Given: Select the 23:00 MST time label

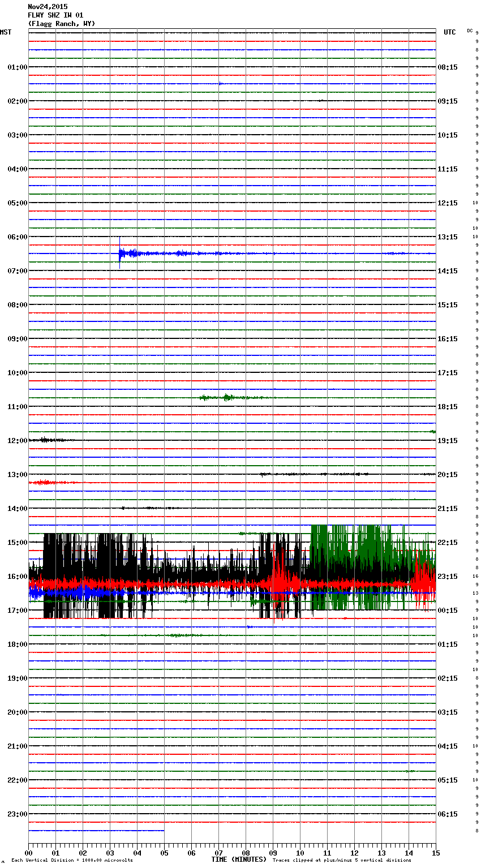Looking at the screenshot, I should [17, 814].
